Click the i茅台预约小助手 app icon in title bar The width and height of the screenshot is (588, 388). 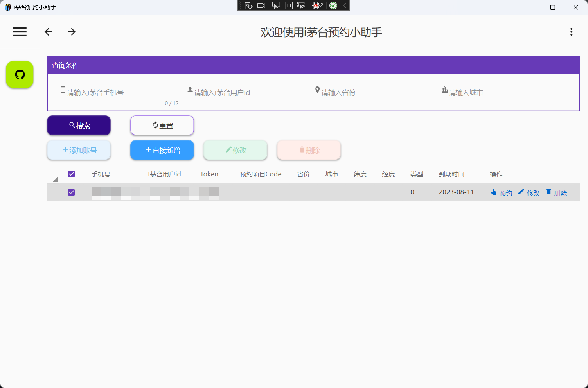pos(7,7)
